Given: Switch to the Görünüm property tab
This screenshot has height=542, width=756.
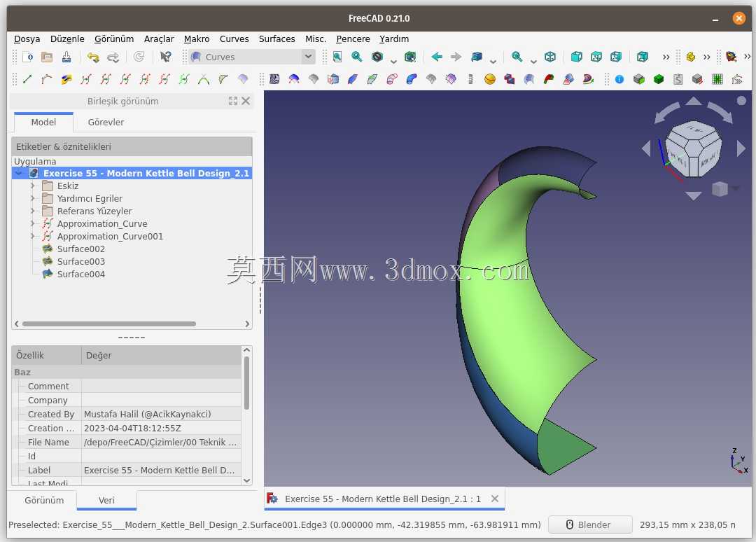Looking at the screenshot, I should pyautogui.click(x=44, y=500).
